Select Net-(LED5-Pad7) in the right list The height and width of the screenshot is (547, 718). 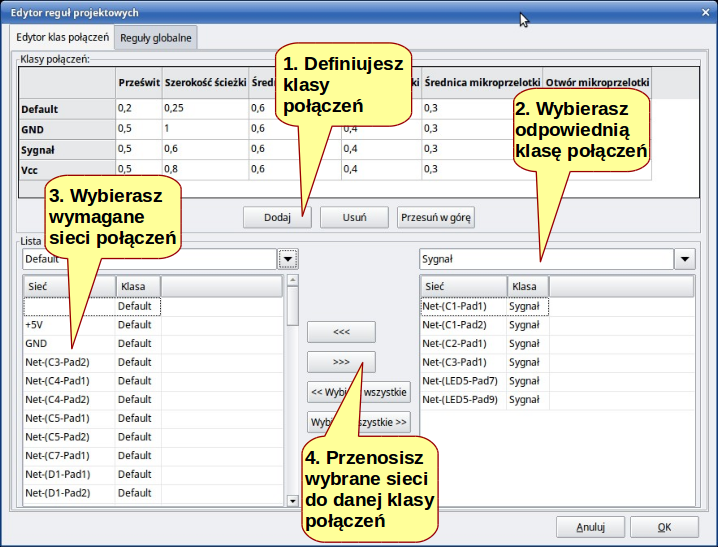click(557, 381)
